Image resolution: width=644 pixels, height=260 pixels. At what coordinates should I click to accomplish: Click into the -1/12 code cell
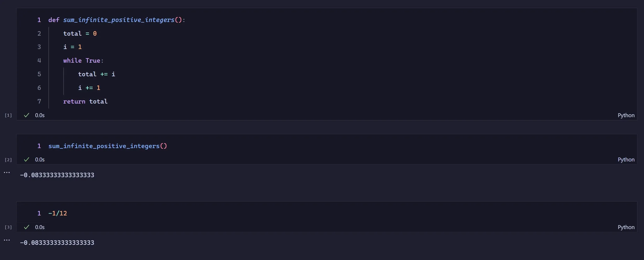[x=58, y=213]
